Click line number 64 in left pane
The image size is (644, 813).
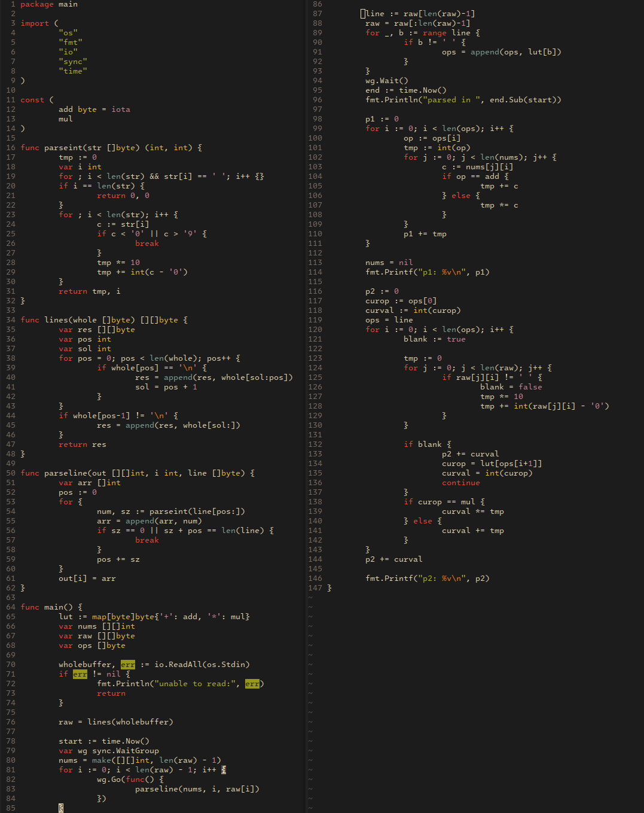[11, 607]
